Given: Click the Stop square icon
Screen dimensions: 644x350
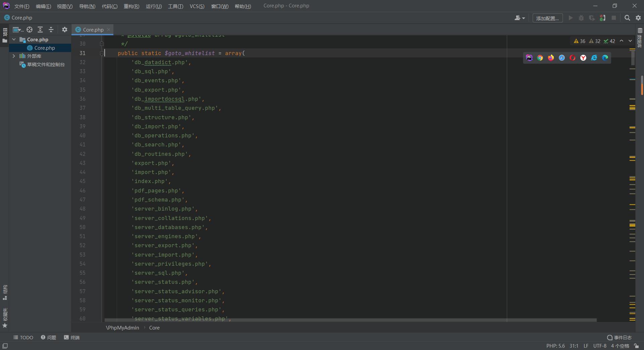Looking at the screenshot, I should [x=614, y=18].
